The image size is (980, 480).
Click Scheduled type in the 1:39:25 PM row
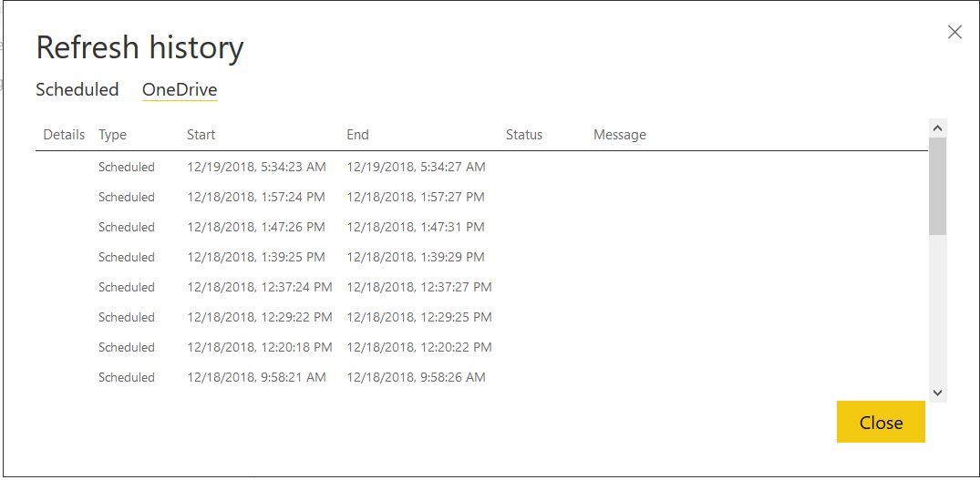pyautogui.click(x=126, y=257)
